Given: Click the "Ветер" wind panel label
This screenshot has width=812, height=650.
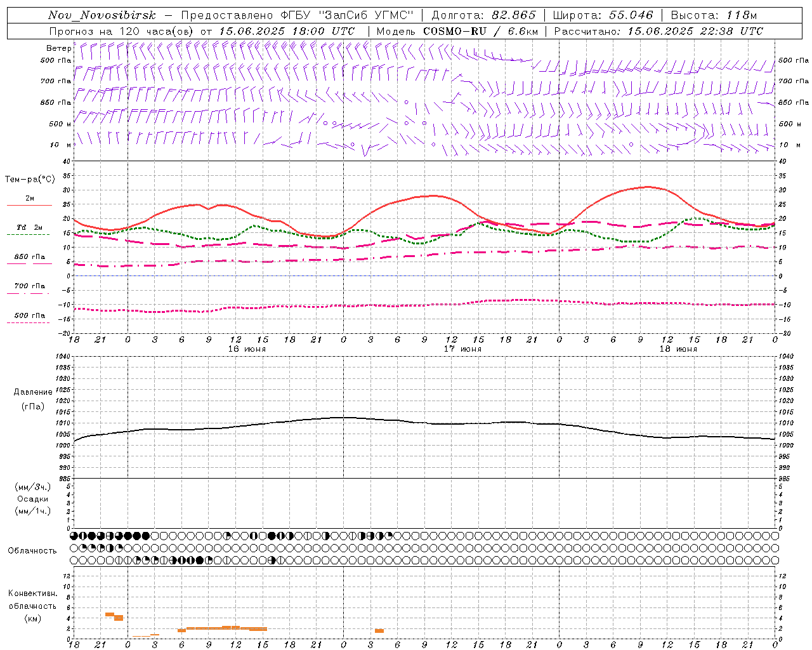Looking at the screenshot, I should [59, 48].
